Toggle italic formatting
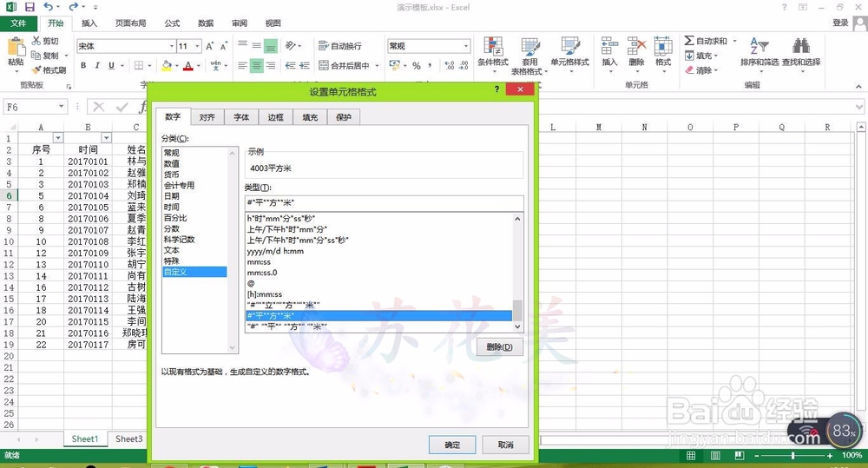Screen dimensions: 868x468 97,65
